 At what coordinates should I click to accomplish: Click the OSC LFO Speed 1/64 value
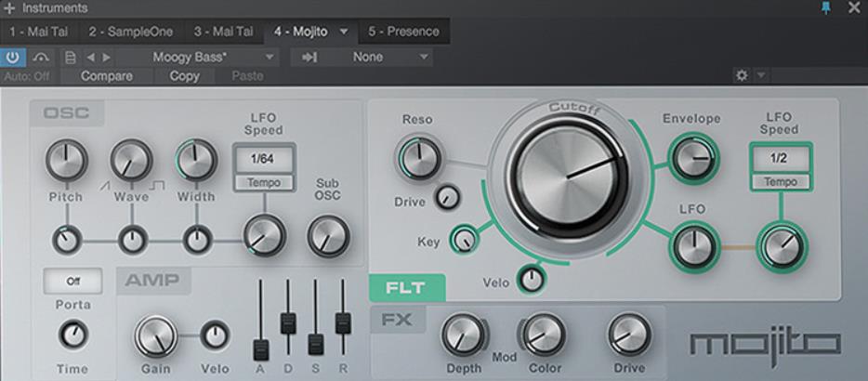point(264,160)
